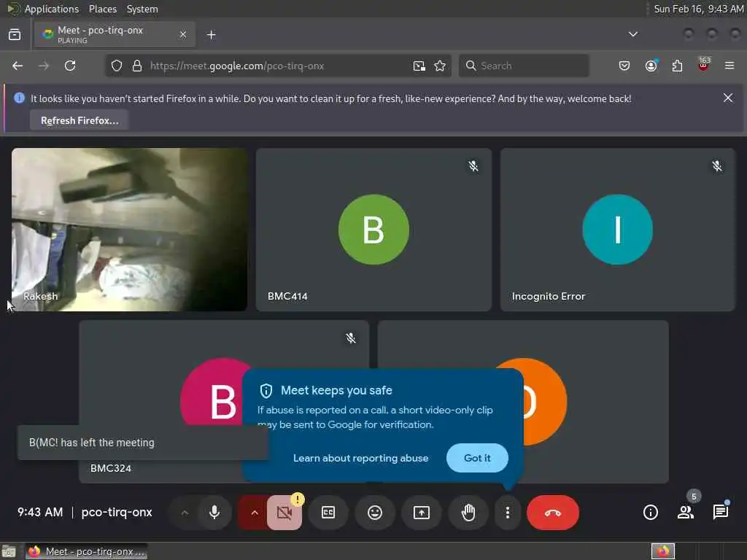Click show desktop icon in bottom panel
Screen dimensions: 747x560
9,551
